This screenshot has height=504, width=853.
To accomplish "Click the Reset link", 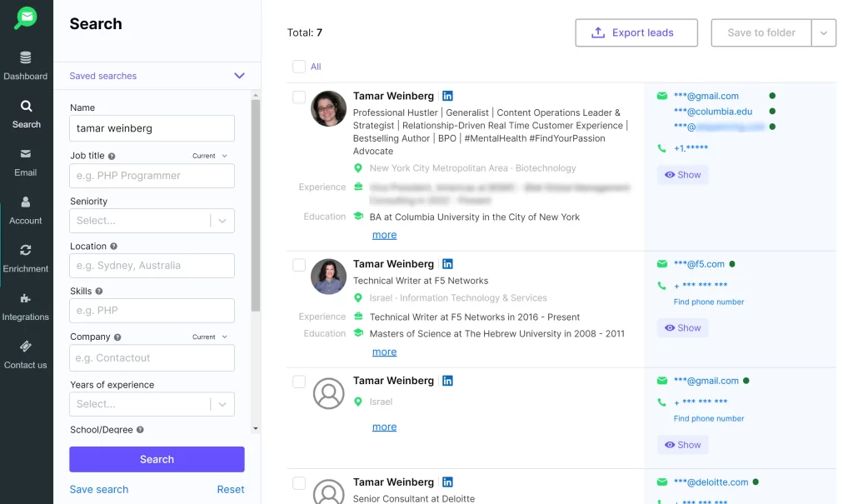I will point(231,489).
